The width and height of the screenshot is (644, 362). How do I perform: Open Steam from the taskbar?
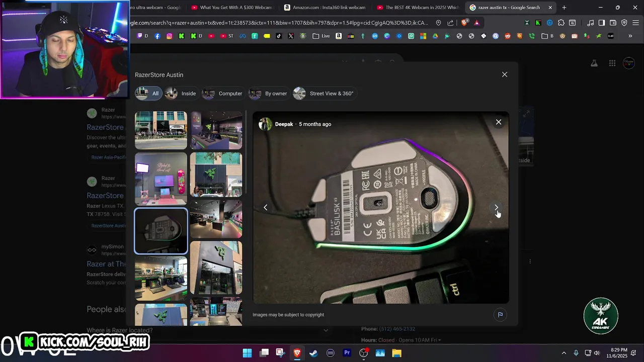click(313, 353)
